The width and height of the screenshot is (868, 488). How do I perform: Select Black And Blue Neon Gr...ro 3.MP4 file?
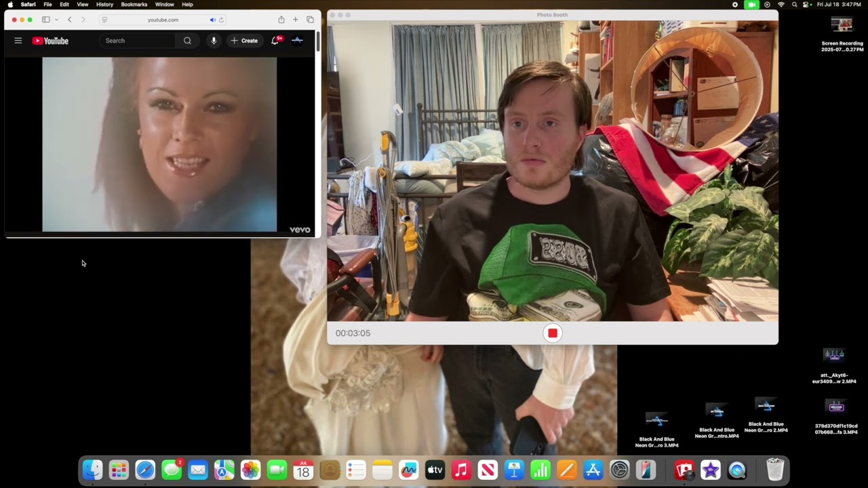point(656,430)
